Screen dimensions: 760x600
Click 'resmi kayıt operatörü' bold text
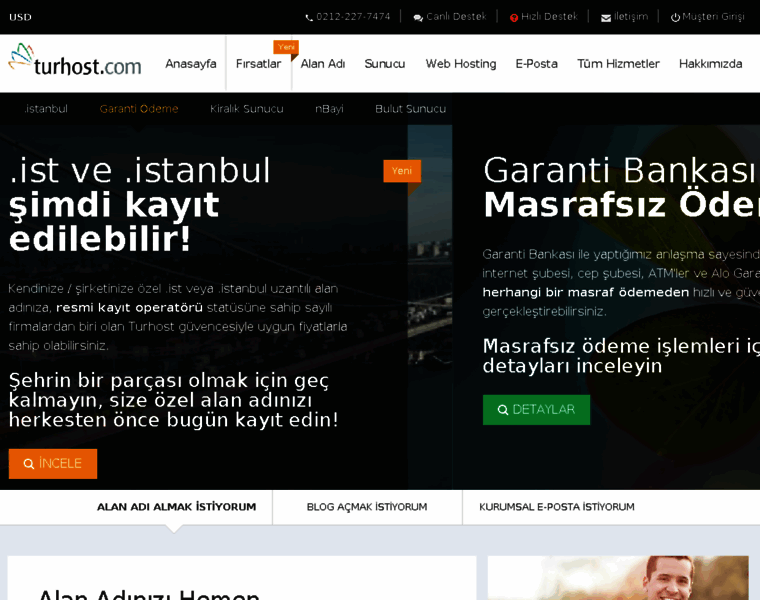pyautogui.click(x=129, y=308)
